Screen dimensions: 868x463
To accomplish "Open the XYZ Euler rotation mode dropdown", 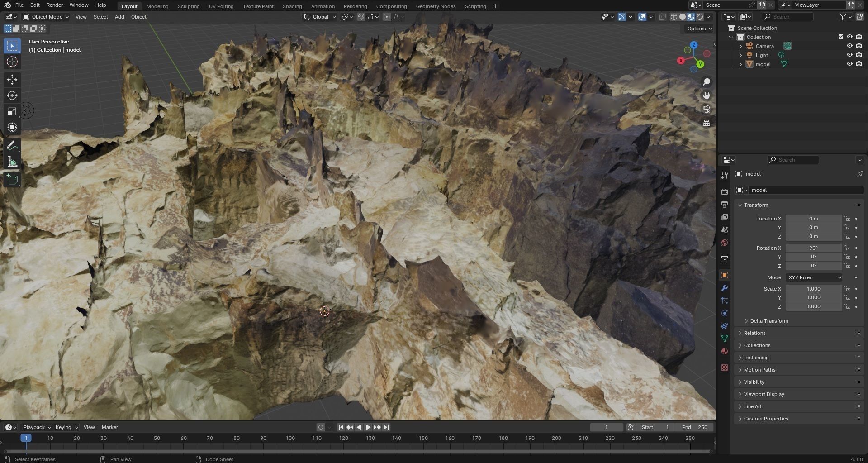I will pyautogui.click(x=814, y=277).
